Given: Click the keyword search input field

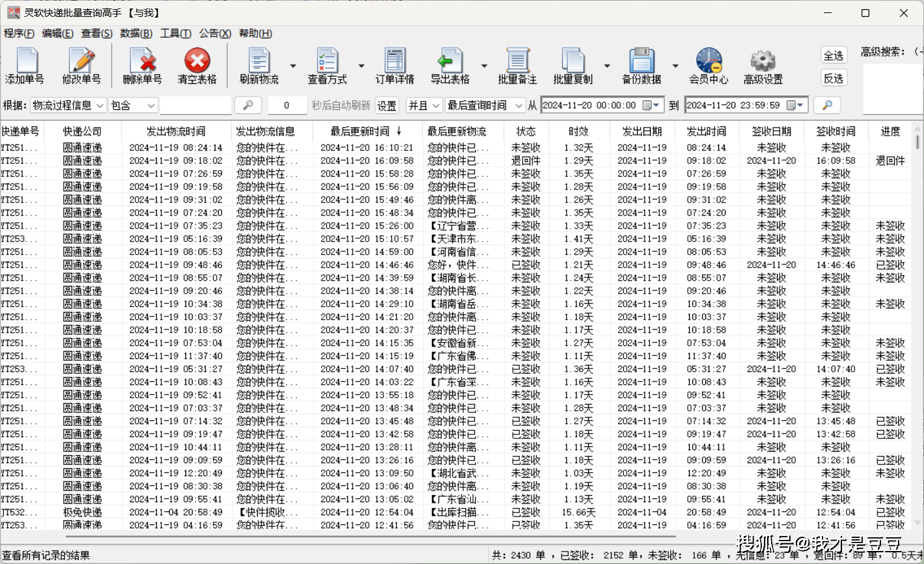Looking at the screenshot, I should 196,106.
